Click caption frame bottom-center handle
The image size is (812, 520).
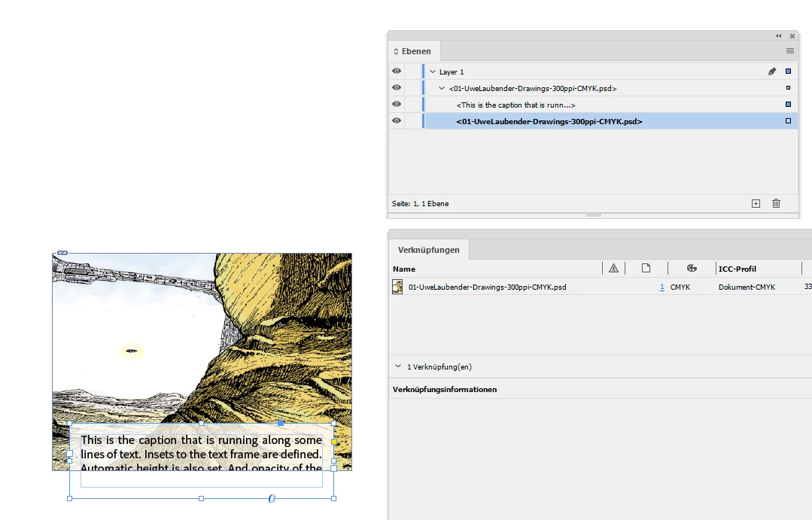coord(202,498)
